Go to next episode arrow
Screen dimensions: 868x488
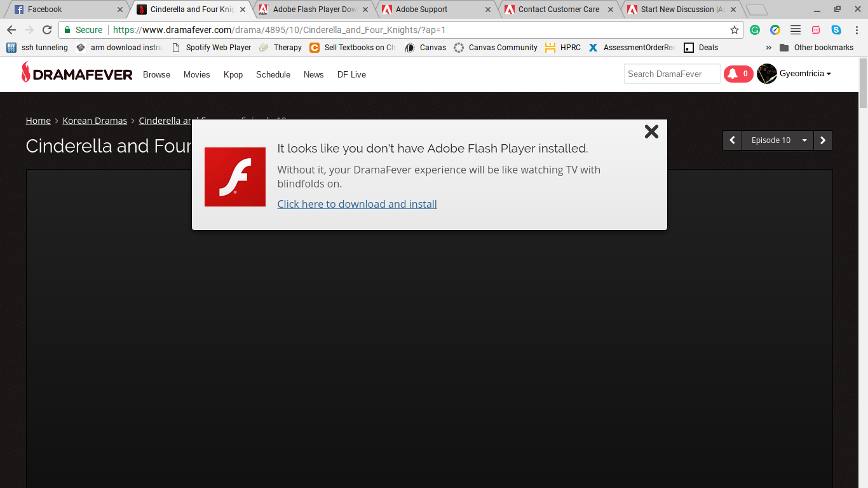pyautogui.click(x=823, y=140)
